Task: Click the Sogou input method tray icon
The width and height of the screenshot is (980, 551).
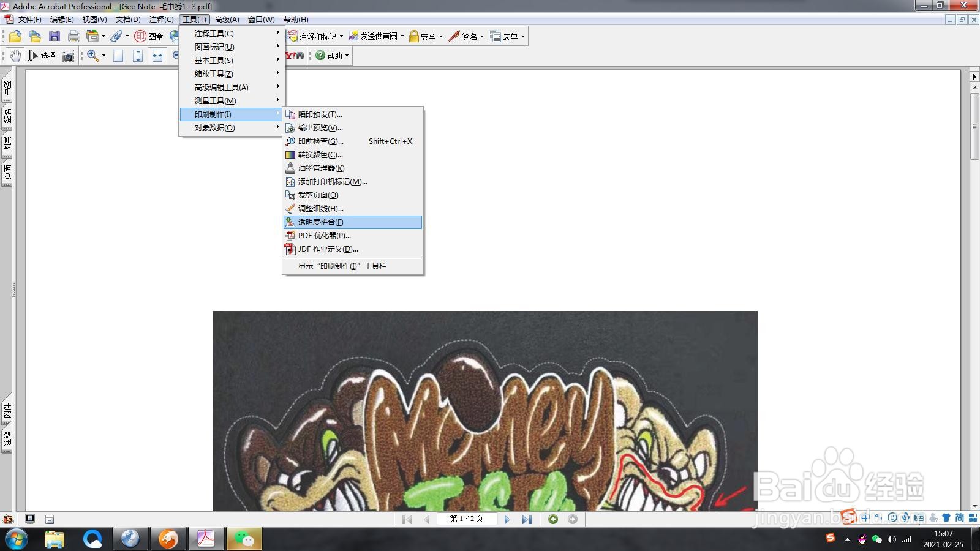Action: 831,538
